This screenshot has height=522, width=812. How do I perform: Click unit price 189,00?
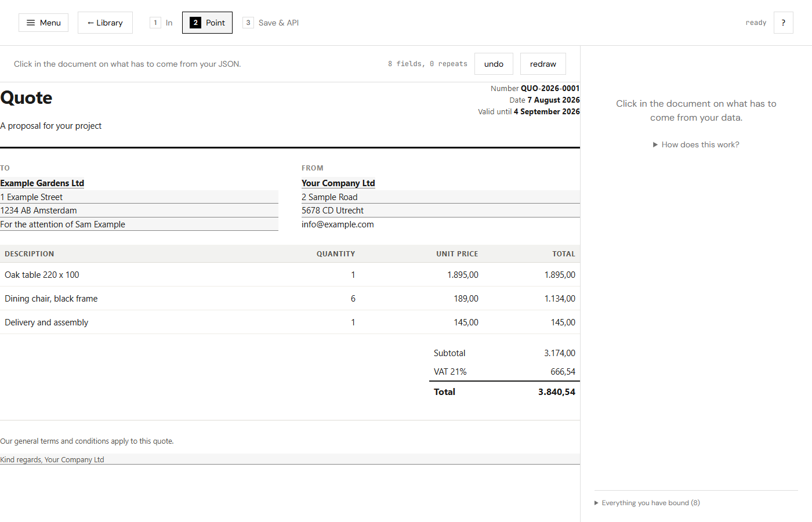click(466, 299)
